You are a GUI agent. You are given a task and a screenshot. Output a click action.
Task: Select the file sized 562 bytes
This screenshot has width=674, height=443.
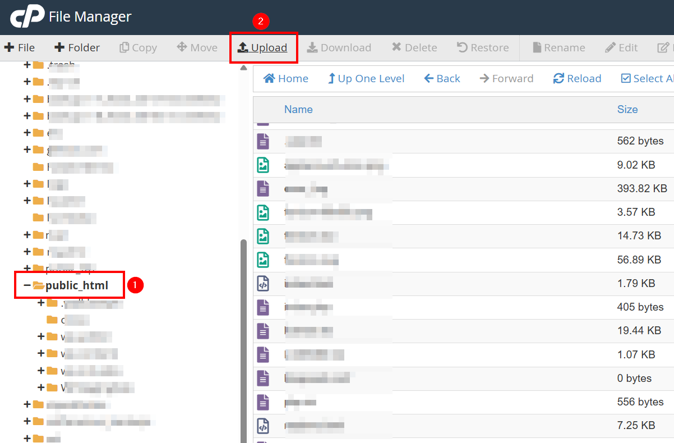click(463, 141)
